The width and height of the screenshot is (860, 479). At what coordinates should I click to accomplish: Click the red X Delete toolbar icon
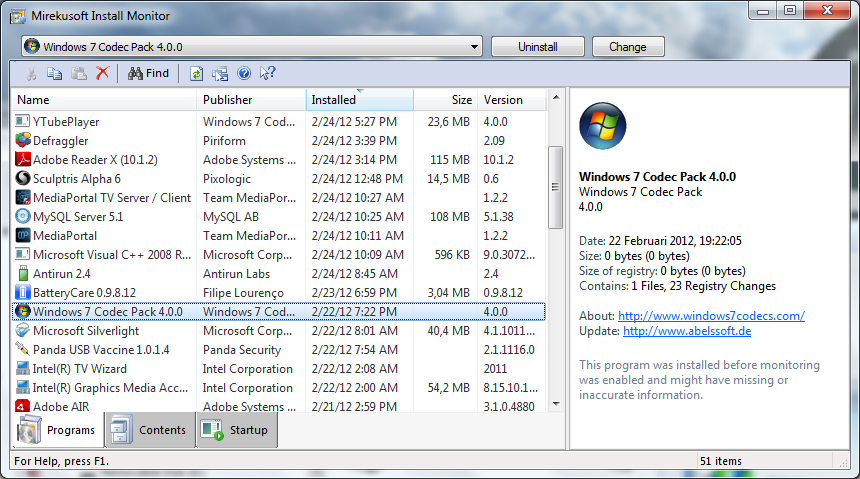(103, 73)
